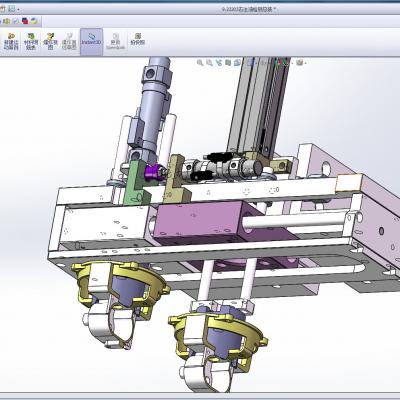
Task: Click the Zoom to Fit icon
Action: 200,62
